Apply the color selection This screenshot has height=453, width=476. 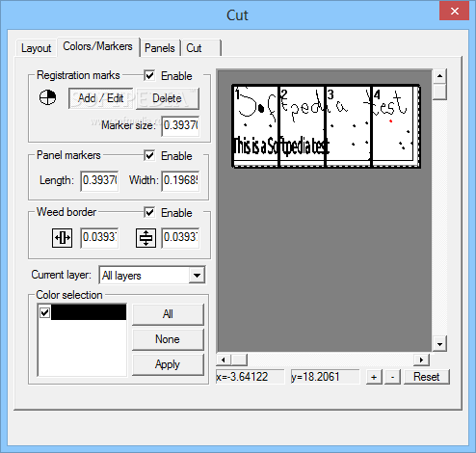tap(168, 364)
